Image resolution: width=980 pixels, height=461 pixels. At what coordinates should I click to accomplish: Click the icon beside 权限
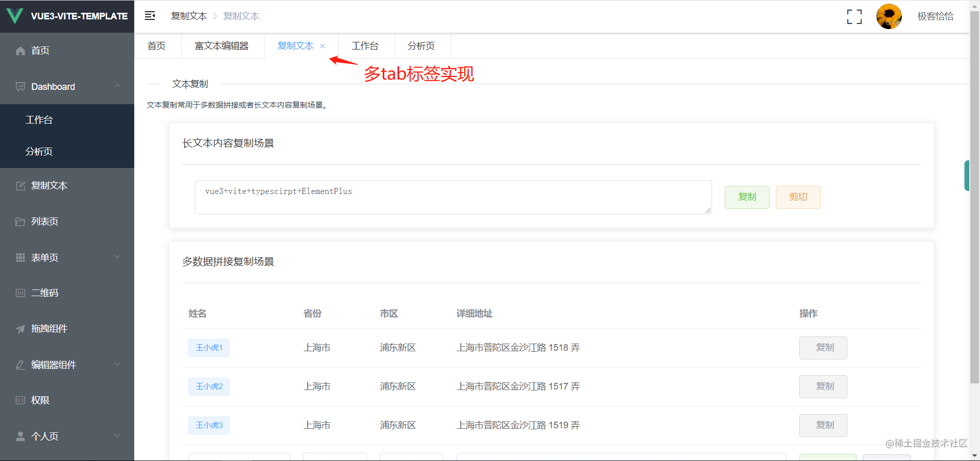click(20, 400)
